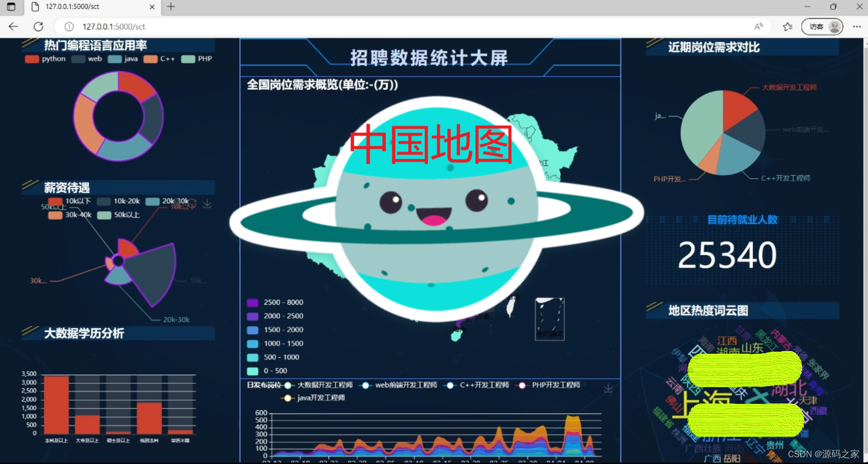Toggle the web legend item
Image resolution: width=868 pixels, height=464 pixels.
pyautogui.click(x=87, y=59)
